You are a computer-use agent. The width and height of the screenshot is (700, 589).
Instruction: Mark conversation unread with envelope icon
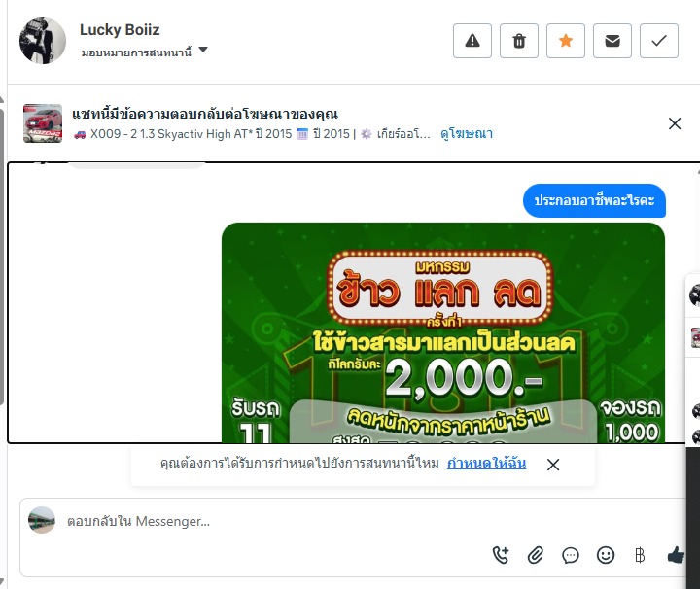[x=612, y=41]
